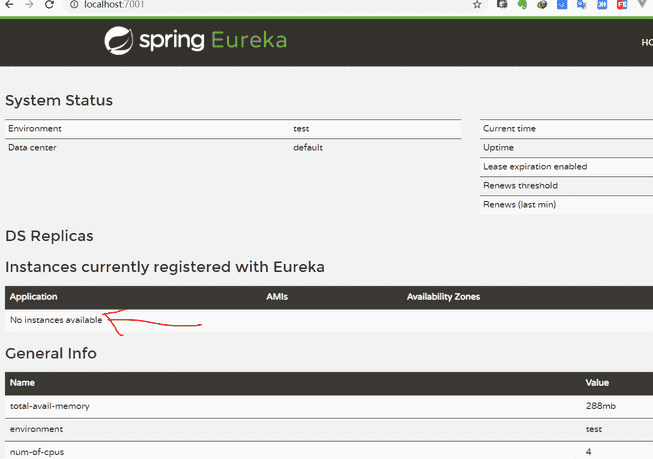Select the num-of-cpus row name
Image resolution: width=653 pixels, height=459 pixels.
point(37,452)
